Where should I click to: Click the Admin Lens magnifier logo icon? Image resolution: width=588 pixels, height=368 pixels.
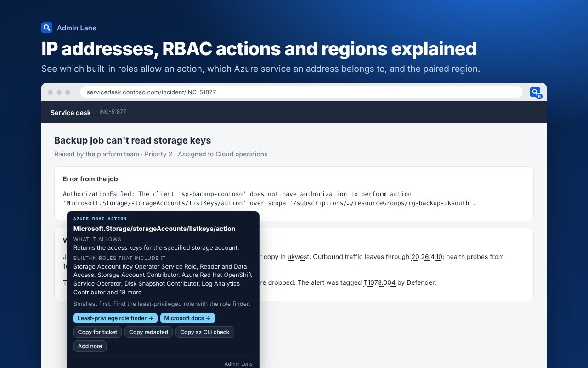(x=47, y=28)
